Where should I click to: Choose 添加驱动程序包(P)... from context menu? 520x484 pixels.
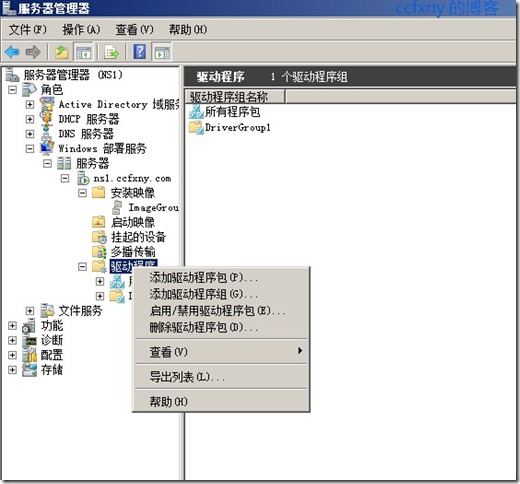coord(204,277)
